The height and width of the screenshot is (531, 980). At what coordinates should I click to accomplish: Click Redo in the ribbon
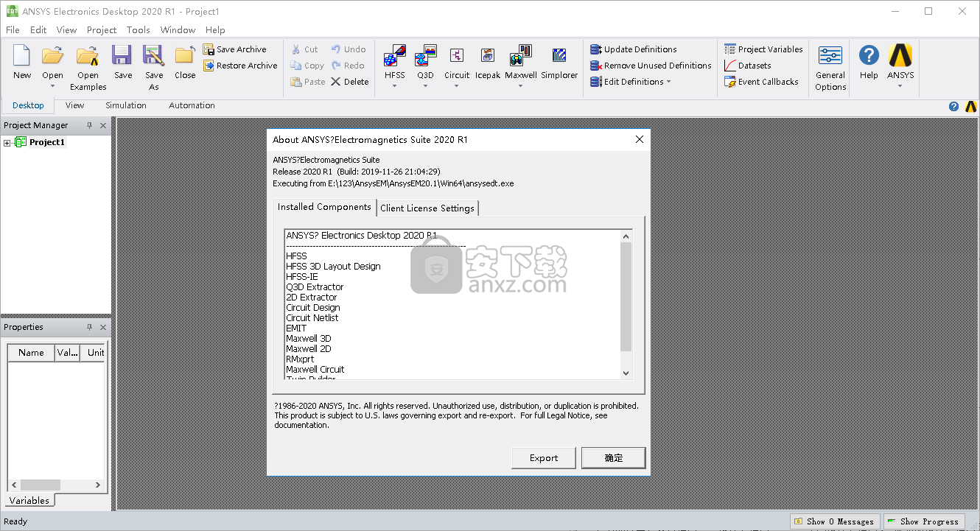(x=348, y=66)
